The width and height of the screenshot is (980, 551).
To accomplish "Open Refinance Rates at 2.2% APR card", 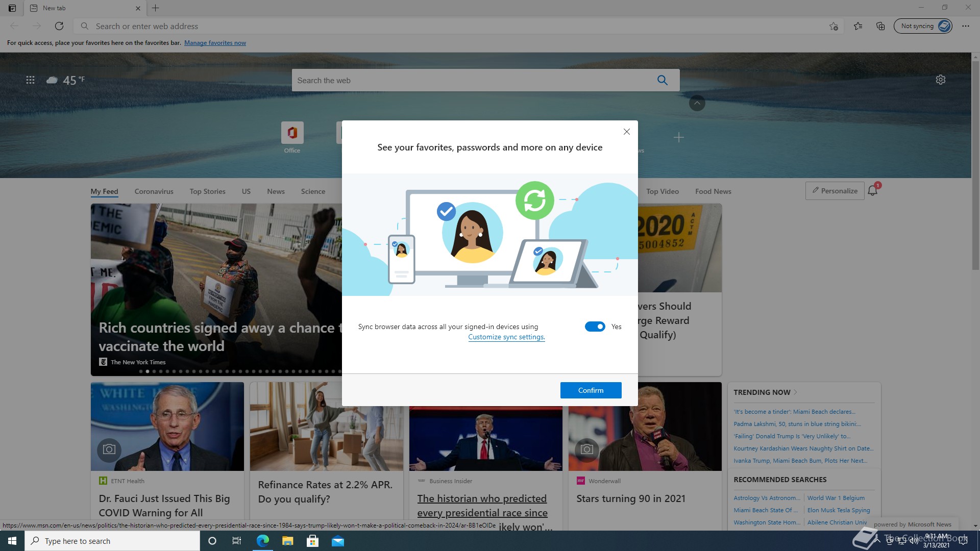I will pyautogui.click(x=325, y=491).
